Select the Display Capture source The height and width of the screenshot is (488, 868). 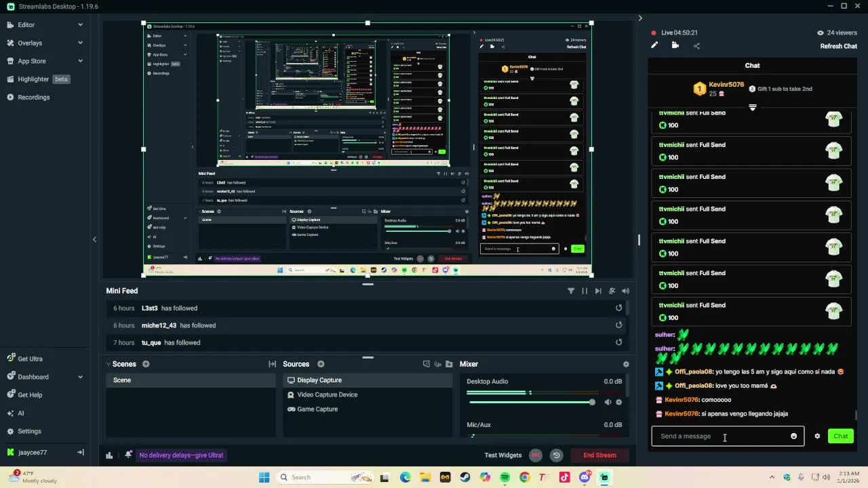(x=368, y=380)
